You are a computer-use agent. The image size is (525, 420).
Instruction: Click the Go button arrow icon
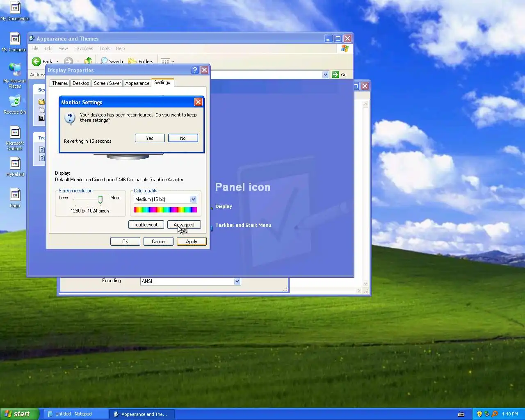coord(336,75)
